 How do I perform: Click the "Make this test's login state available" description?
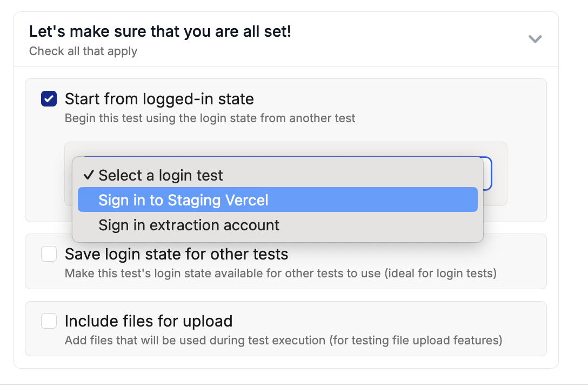point(280,273)
